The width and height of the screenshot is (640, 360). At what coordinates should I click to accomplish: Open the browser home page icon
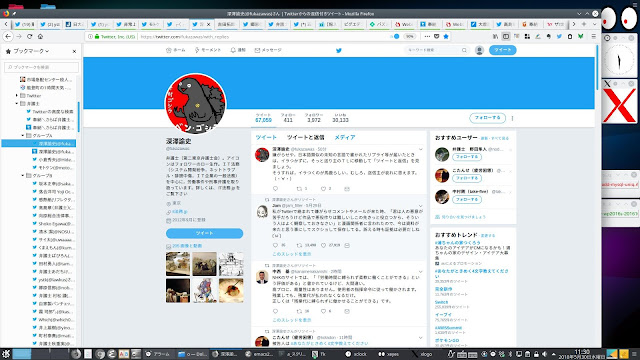tap(40, 36)
